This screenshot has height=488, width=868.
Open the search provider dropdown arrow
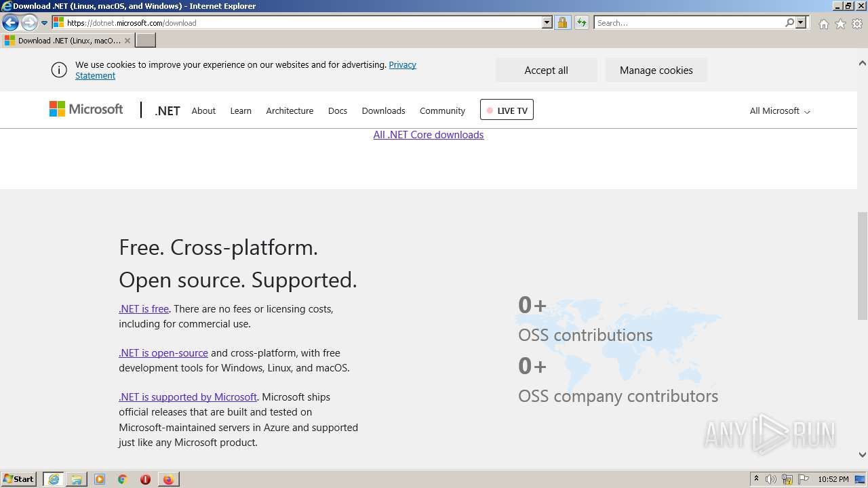click(x=801, y=22)
